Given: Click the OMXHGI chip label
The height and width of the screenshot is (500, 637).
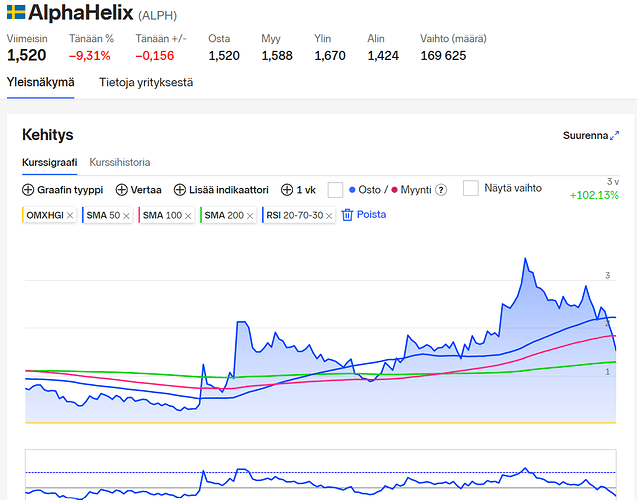Looking at the screenshot, I should 45,215.
